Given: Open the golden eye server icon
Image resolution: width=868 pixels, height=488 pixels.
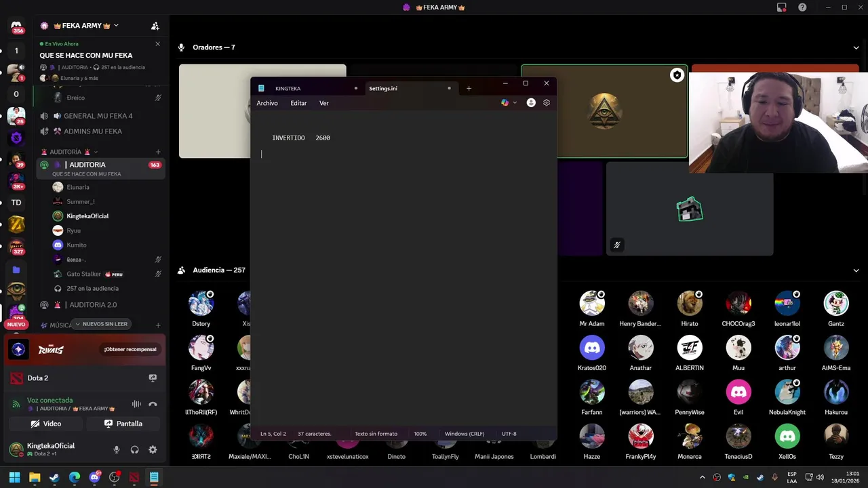Looking at the screenshot, I should coord(16,291).
